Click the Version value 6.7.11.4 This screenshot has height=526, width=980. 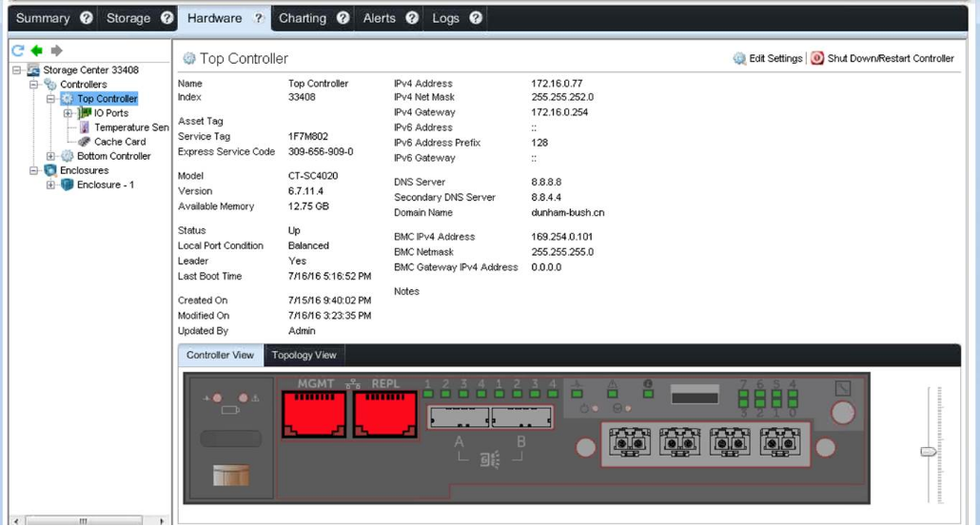(305, 191)
